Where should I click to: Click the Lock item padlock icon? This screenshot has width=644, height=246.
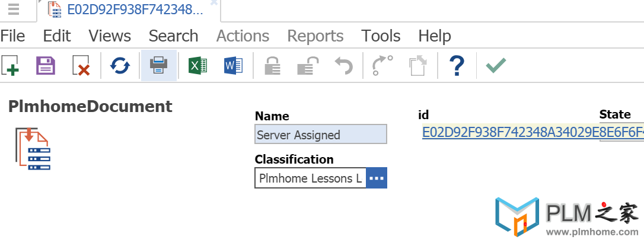click(x=272, y=65)
